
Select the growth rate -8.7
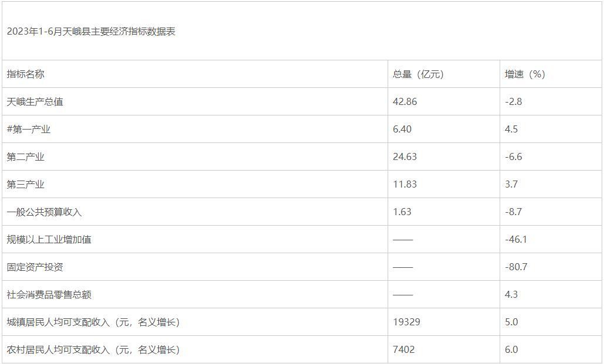514,212
